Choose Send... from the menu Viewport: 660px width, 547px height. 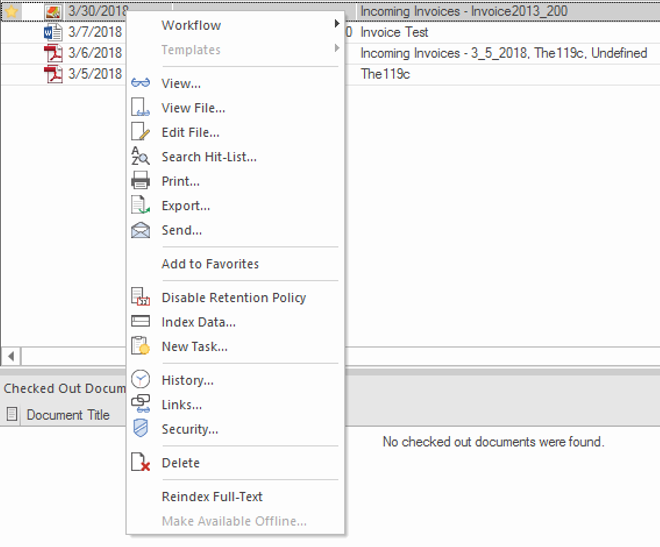pyautogui.click(x=235, y=230)
